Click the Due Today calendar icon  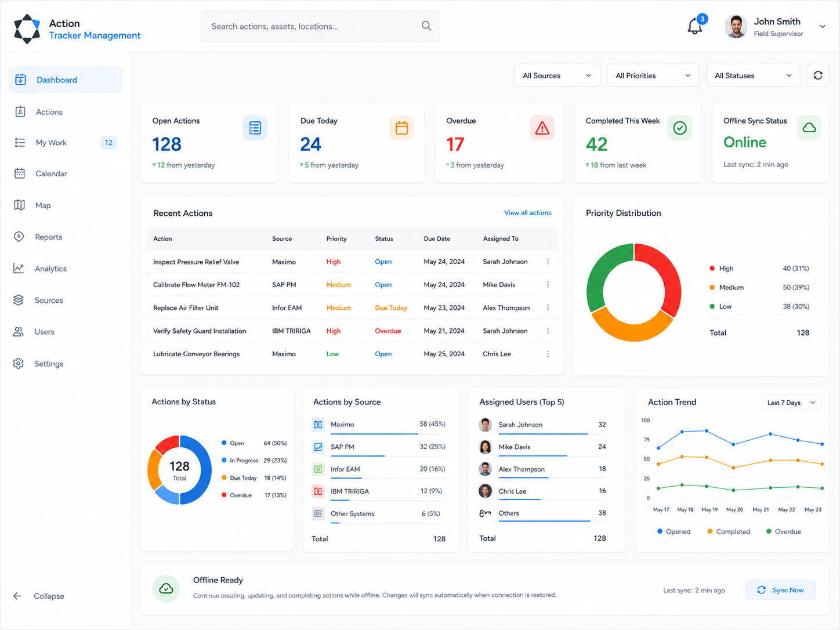[x=401, y=128]
